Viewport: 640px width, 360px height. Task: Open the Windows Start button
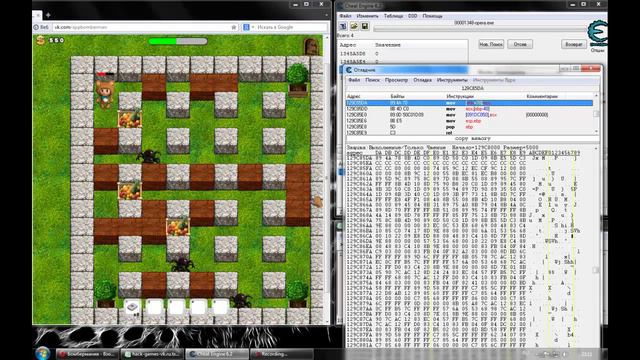[42, 353]
